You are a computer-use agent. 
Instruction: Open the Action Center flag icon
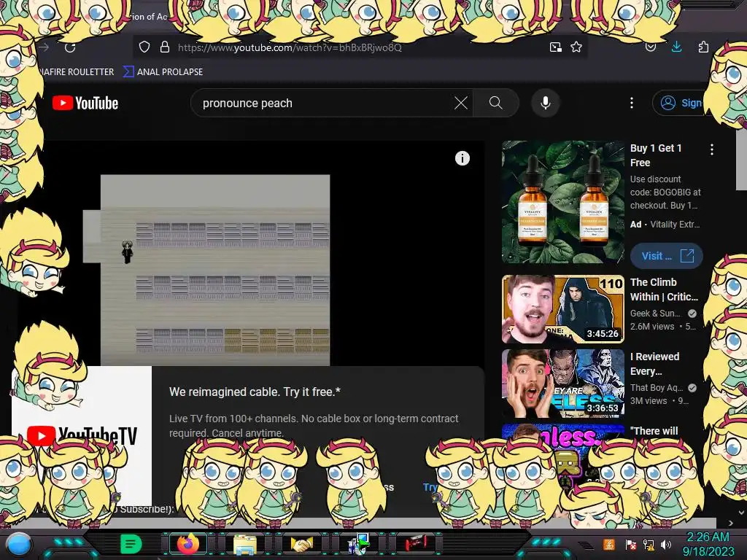(631, 544)
